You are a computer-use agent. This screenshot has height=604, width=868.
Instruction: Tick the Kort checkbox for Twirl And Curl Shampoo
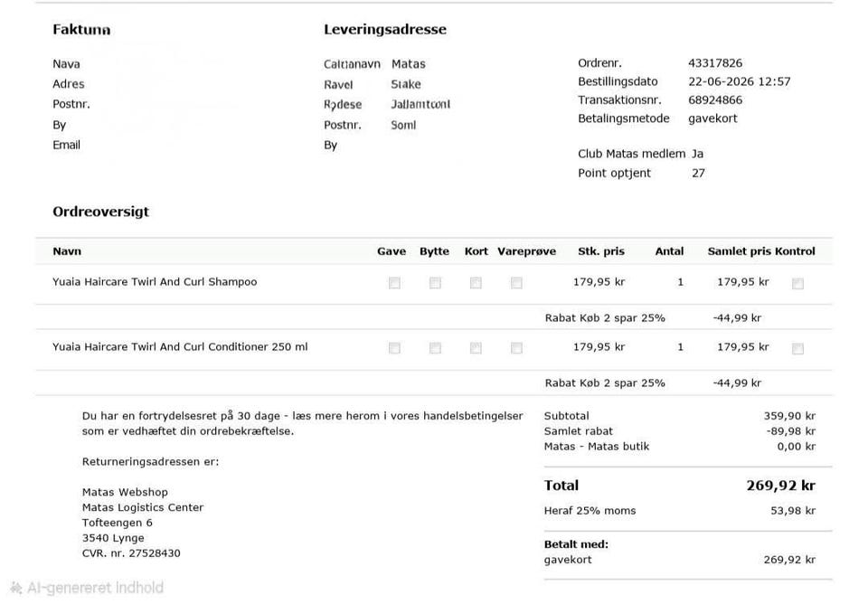(476, 283)
